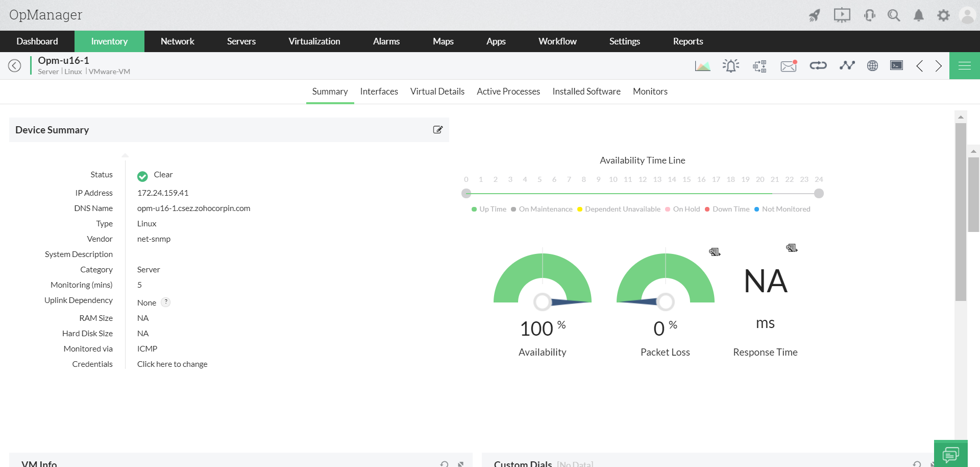This screenshot has height=467, width=980.
Task: Open the response time trend icon
Action: coord(847,65)
